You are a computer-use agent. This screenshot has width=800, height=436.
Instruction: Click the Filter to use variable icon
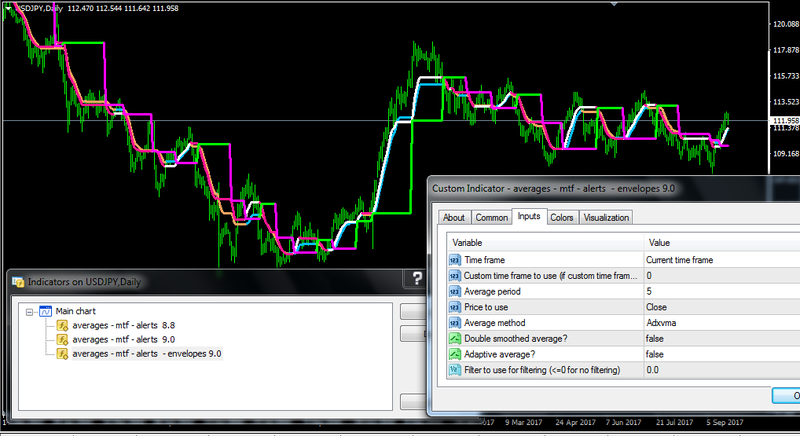454,370
